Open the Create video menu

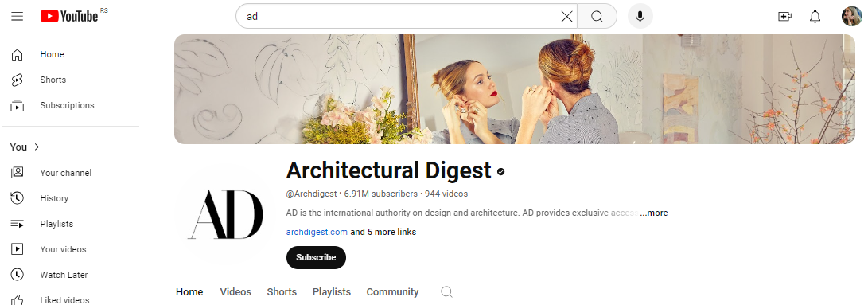[x=784, y=17]
